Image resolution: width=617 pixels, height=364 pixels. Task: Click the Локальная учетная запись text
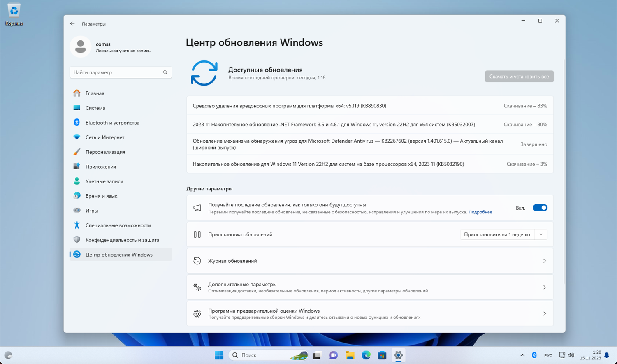tap(123, 51)
